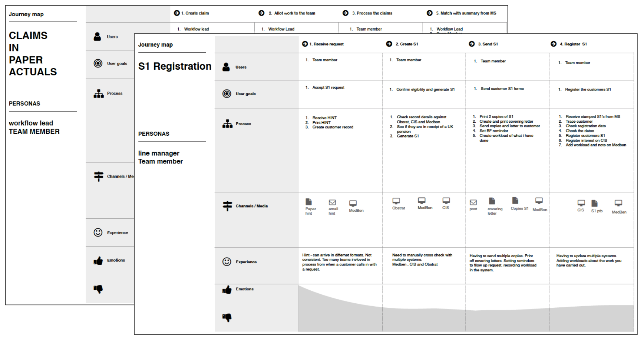Click 'Add workload and note on Medben' step
This screenshot has height=340, width=644.
[x=595, y=145]
